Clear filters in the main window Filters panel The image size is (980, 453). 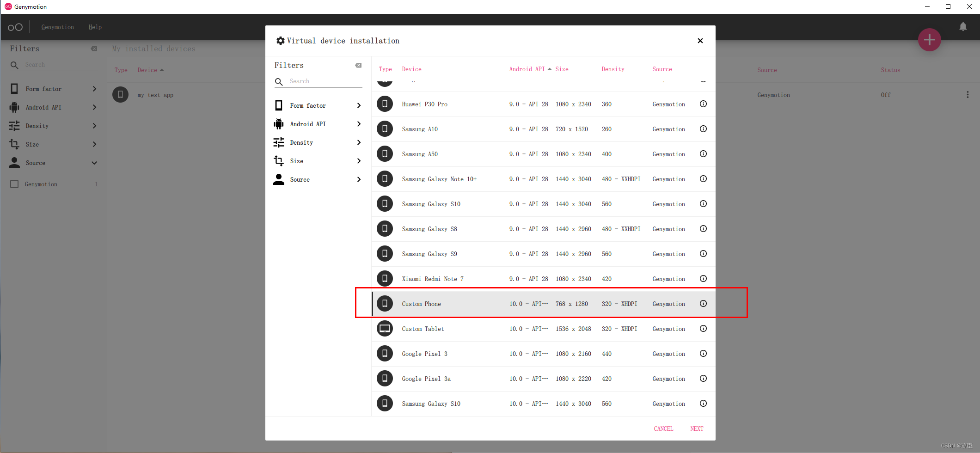(94, 49)
